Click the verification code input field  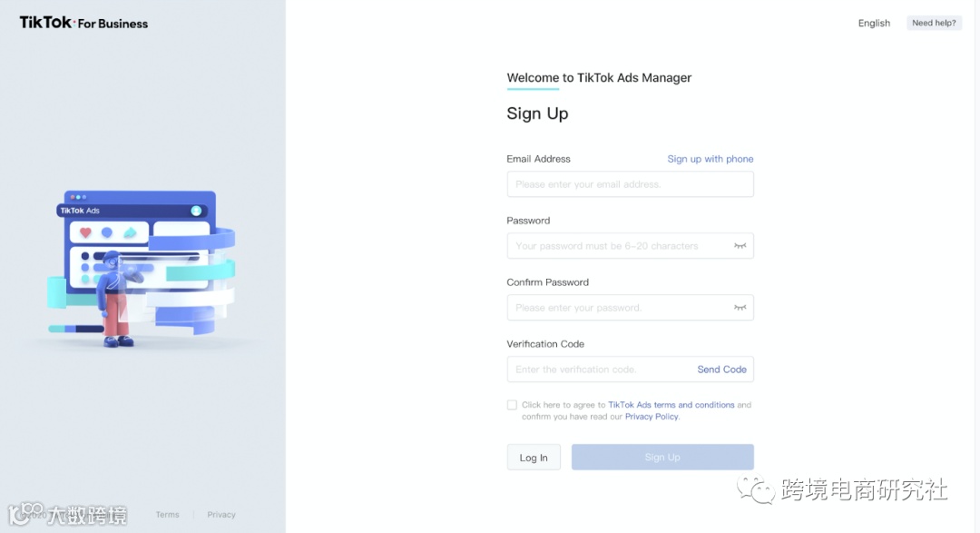click(600, 369)
